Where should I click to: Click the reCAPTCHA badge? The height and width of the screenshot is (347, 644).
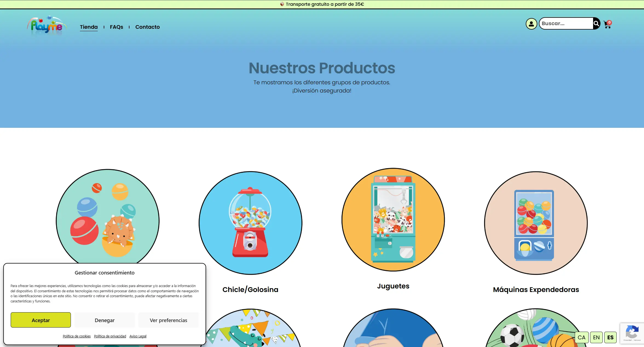(x=632, y=333)
